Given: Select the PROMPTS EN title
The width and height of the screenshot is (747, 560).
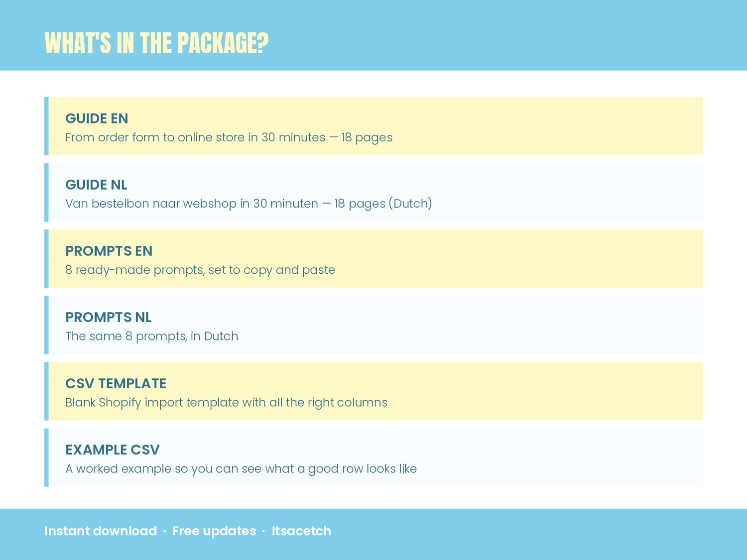Looking at the screenshot, I should click(109, 251).
